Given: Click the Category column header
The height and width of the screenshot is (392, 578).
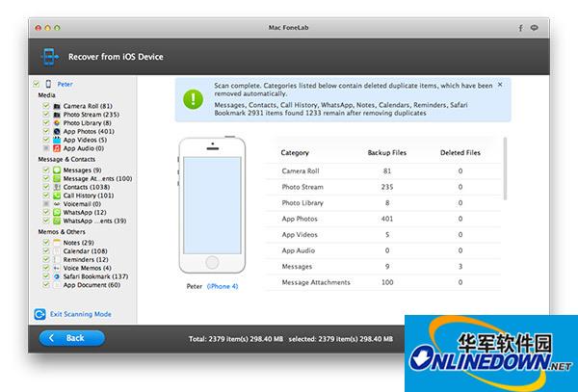Looking at the screenshot, I should tap(295, 152).
